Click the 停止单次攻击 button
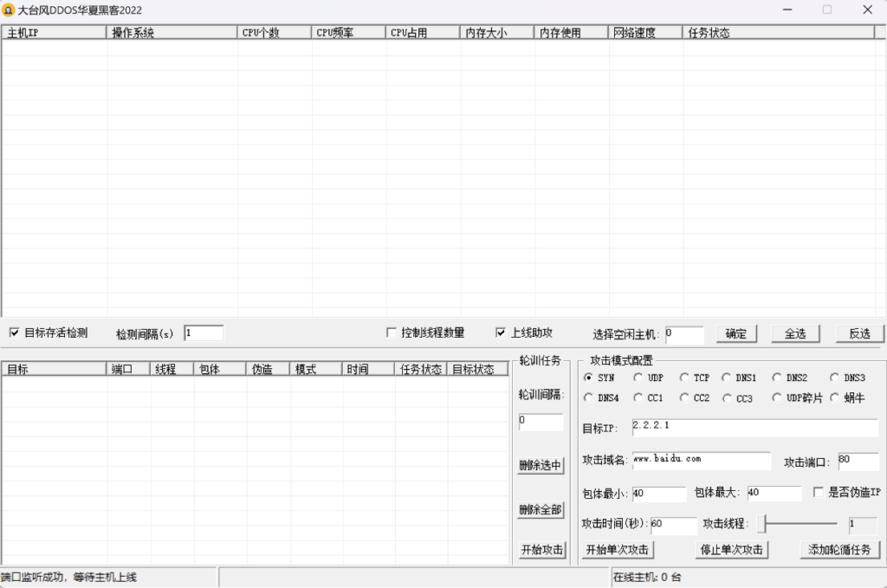The image size is (887, 588). pos(733,549)
